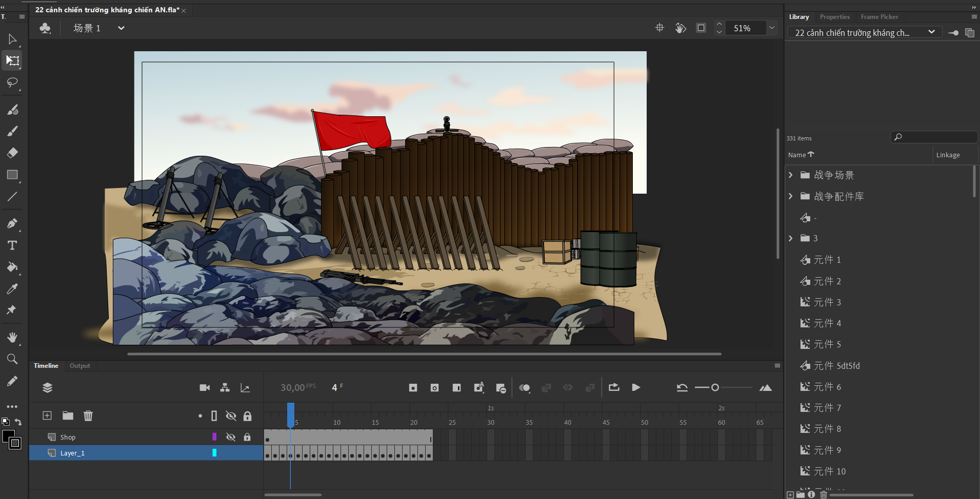Expand the 战争场景 library folder
This screenshot has width=980, height=499.
point(791,175)
